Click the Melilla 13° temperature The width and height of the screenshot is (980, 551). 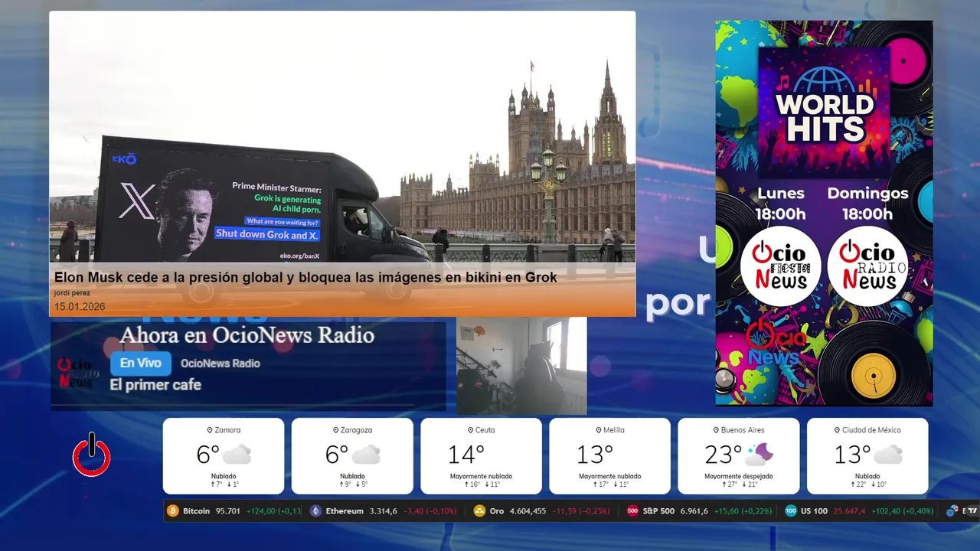pyautogui.click(x=595, y=455)
